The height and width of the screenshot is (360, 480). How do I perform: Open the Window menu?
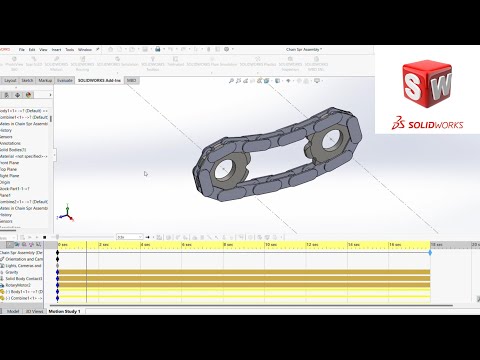click(85, 50)
